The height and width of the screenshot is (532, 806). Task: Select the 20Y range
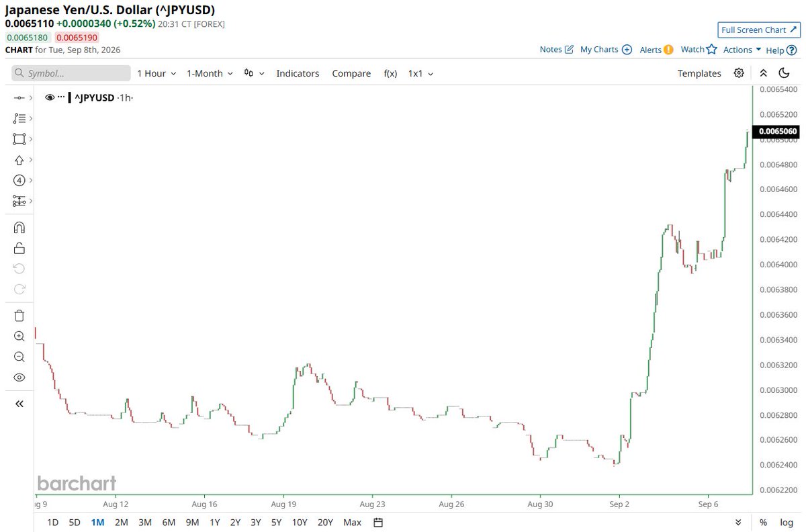pyautogui.click(x=325, y=522)
